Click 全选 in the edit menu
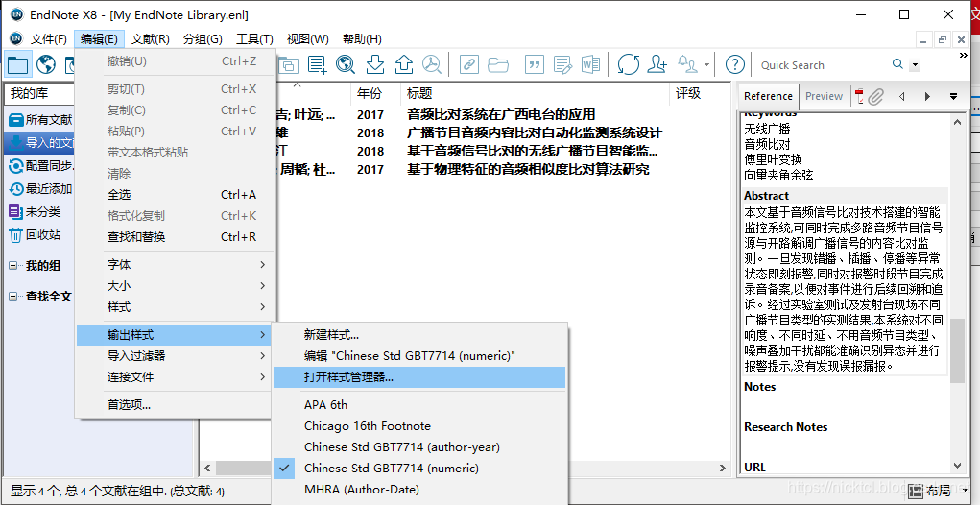This screenshot has width=980, height=505. pyautogui.click(x=175, y=195)
